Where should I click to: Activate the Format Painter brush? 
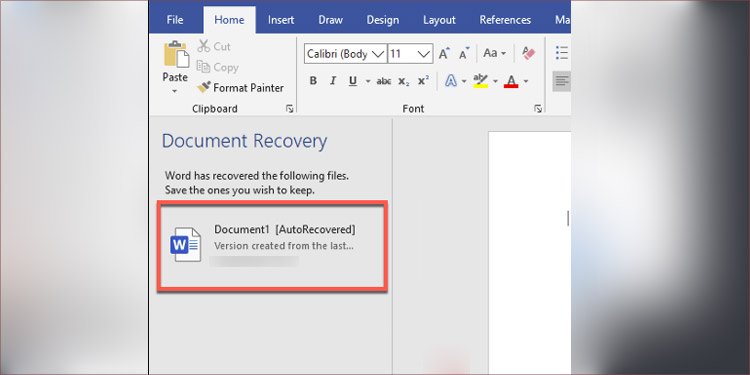241,88
